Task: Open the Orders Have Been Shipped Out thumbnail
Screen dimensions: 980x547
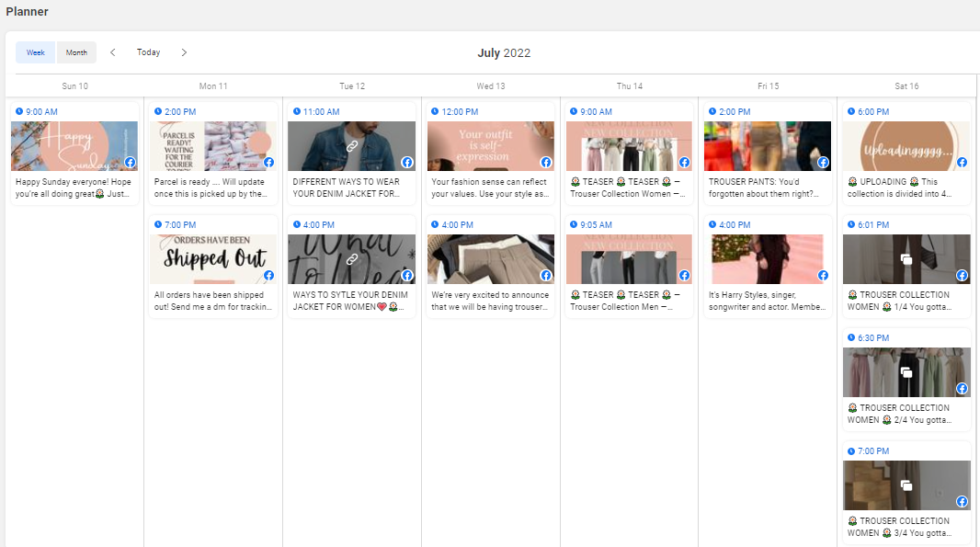Action: point(213,259)
